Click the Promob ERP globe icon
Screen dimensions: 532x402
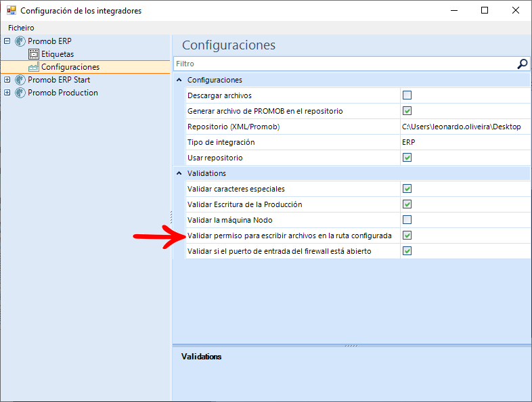click(20, 41)
